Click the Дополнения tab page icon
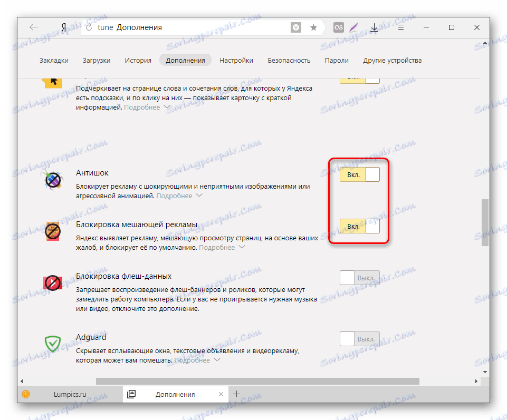Image resolution: width=507 pixels, height=420 pixels. [131, 394]
